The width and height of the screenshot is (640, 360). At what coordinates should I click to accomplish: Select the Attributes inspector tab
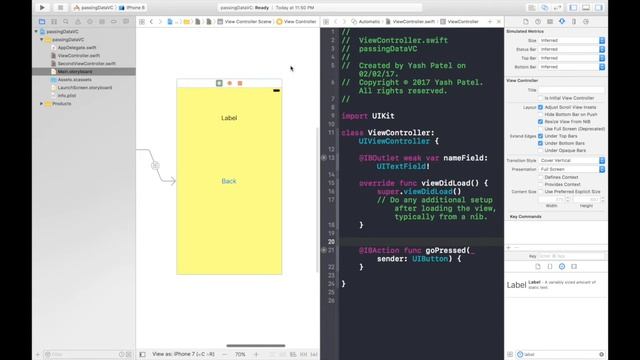tap(562, 22)
